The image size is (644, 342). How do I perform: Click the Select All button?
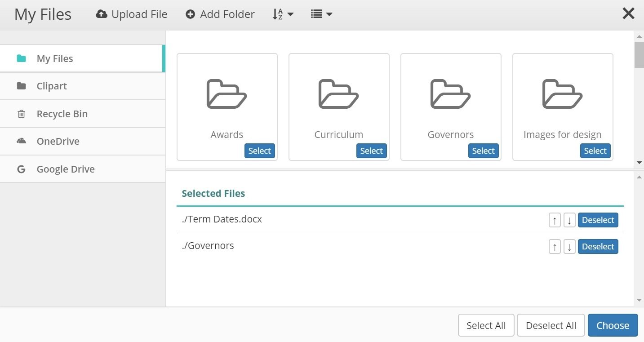coord(486,325)
